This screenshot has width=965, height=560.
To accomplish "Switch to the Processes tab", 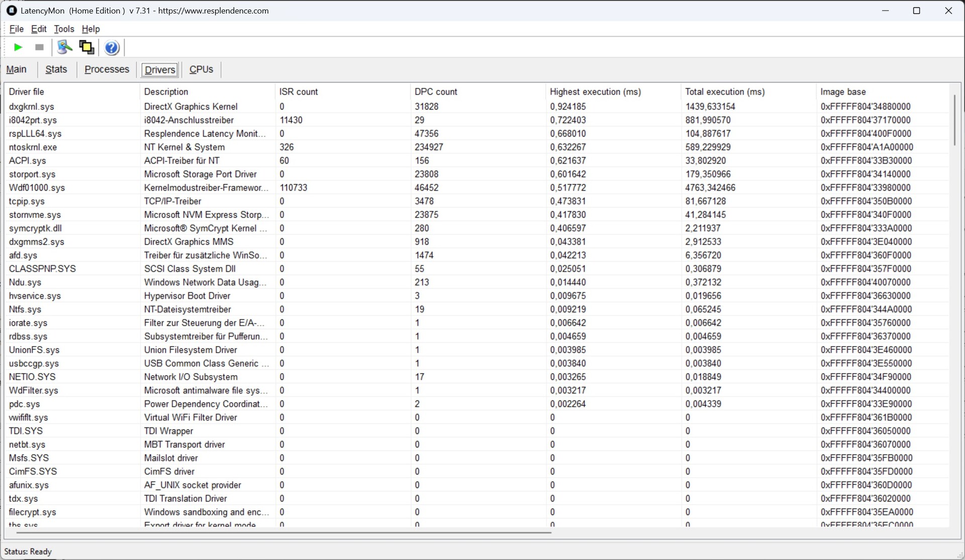I will (107, 69).
